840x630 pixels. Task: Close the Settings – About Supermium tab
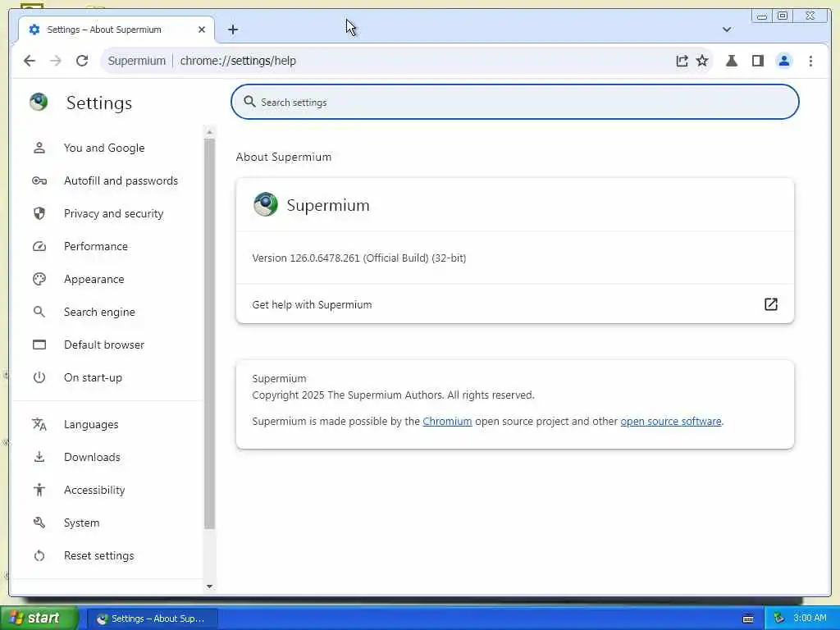pyautogui.click(x=202, y=30)
